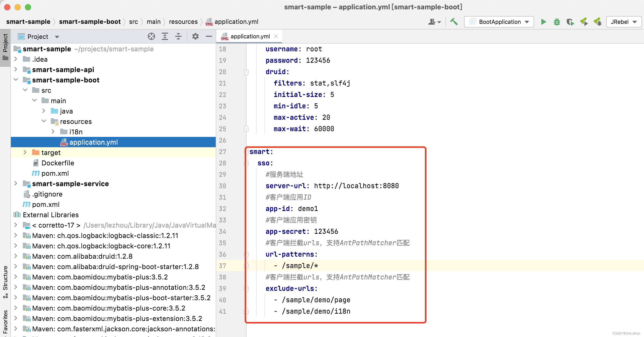Click the locate opened file target icon

click(x=151, y=37)
